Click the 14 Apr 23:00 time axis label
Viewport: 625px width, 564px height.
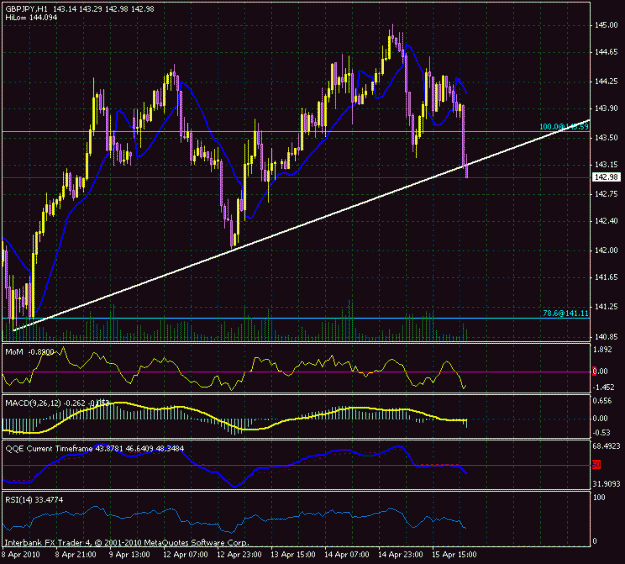[x=401, y=554]
